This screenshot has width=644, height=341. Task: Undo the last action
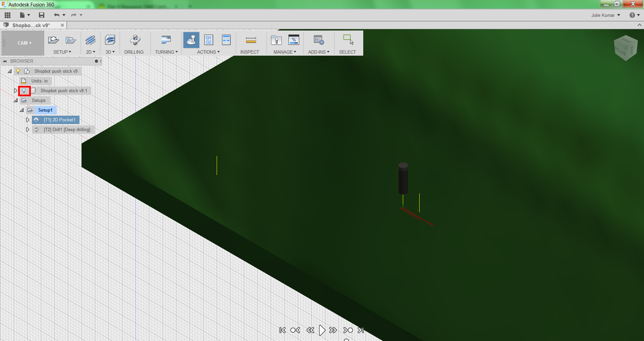click(56, 15)
